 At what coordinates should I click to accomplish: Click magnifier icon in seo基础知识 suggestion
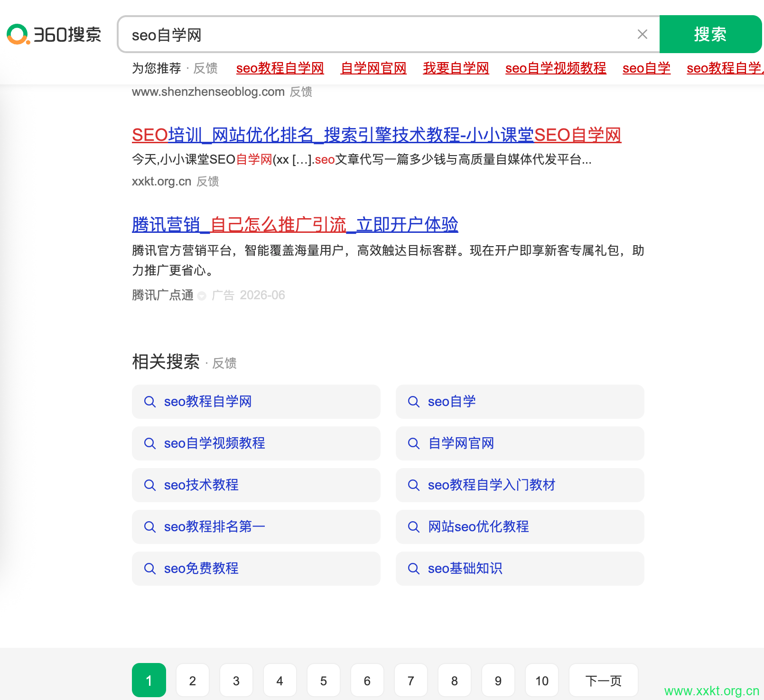(414, 569)
